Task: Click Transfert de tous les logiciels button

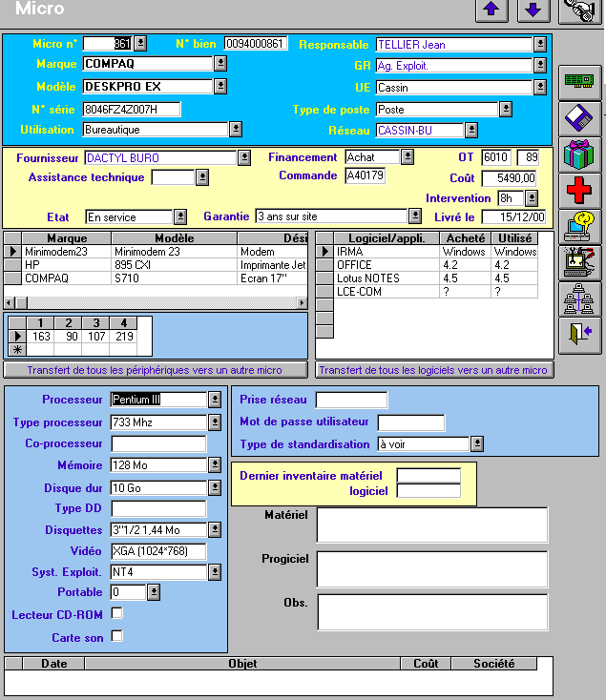Action: coord(434,370)
